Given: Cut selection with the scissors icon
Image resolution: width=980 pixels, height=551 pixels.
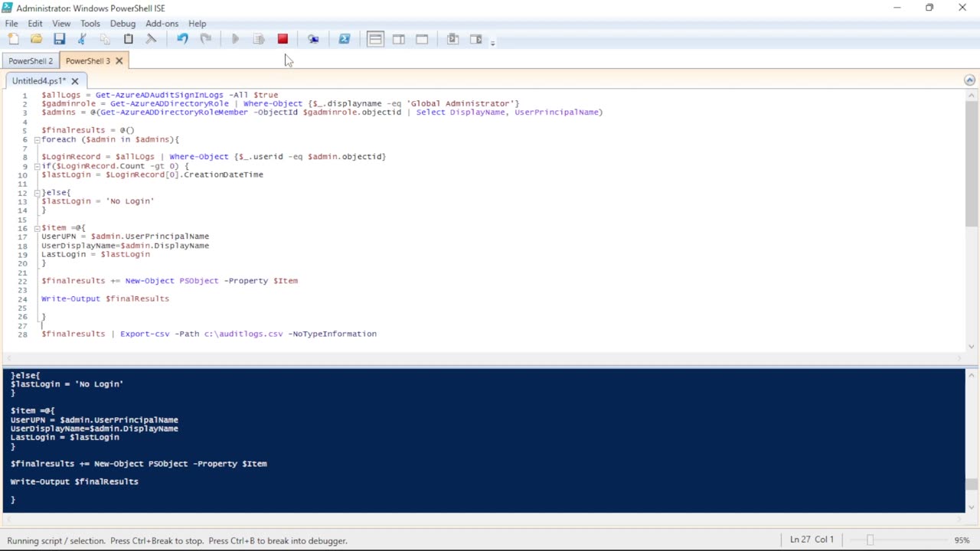Looking at the screenshot, I should 82,39.
